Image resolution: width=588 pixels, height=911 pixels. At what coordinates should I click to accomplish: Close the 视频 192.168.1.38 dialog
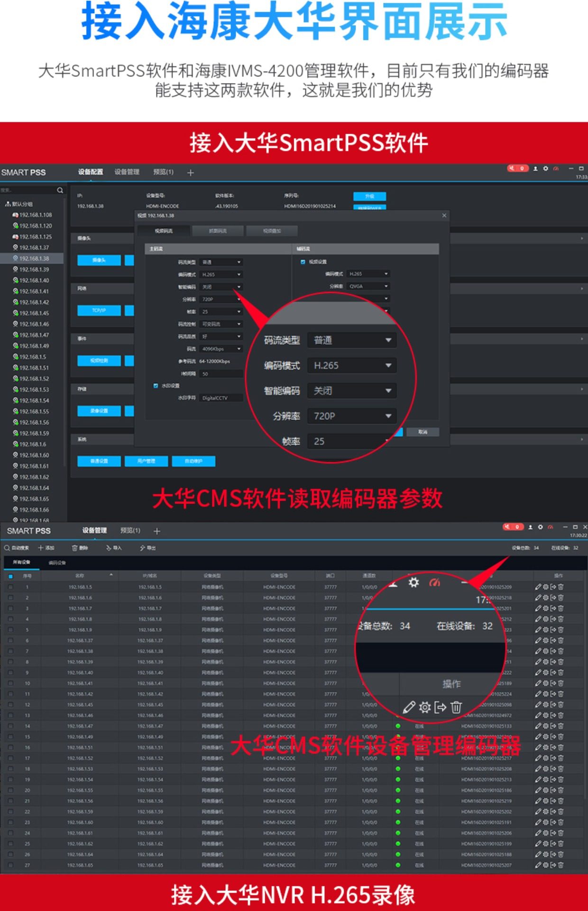[x=444, y=215]
